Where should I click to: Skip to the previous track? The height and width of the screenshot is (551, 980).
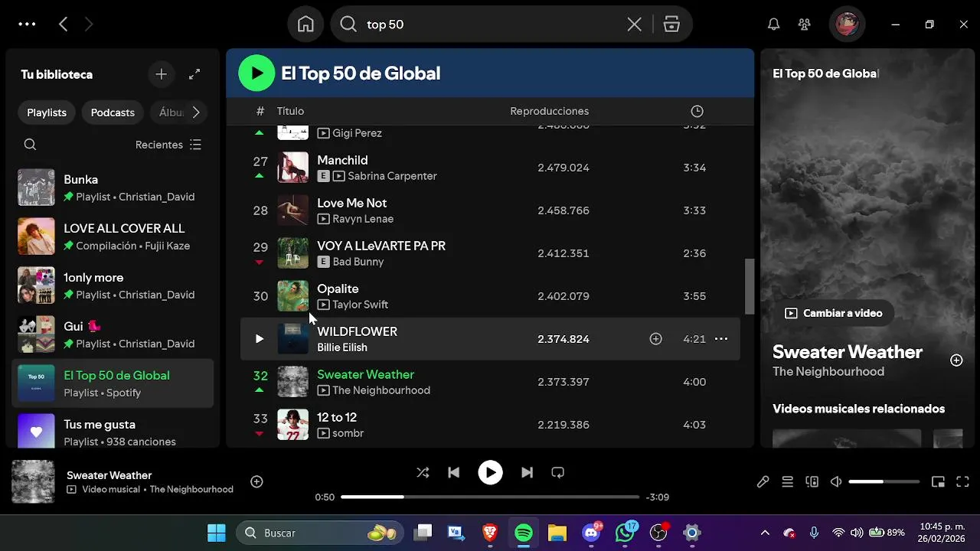453,473
